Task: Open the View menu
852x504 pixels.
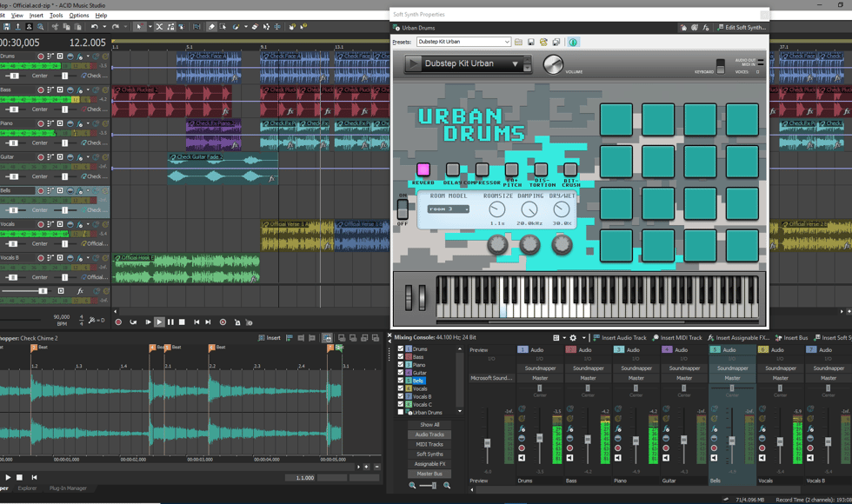Action: click(x=17, y=16)
